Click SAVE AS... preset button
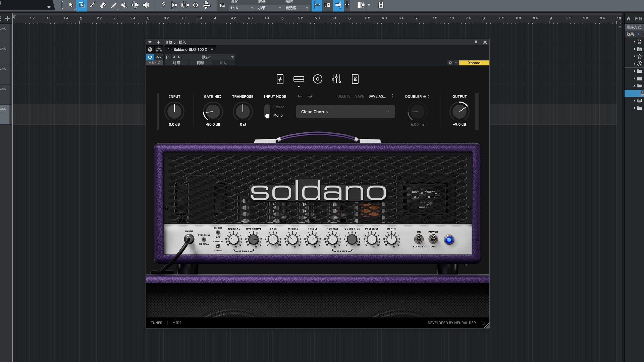This screenshot has height=362, width=644. tap(377, 96)
